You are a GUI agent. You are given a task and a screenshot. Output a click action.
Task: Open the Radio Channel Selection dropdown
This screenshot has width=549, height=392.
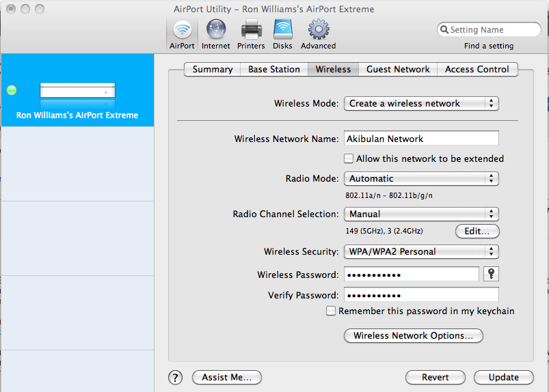(x=421, y=214)
